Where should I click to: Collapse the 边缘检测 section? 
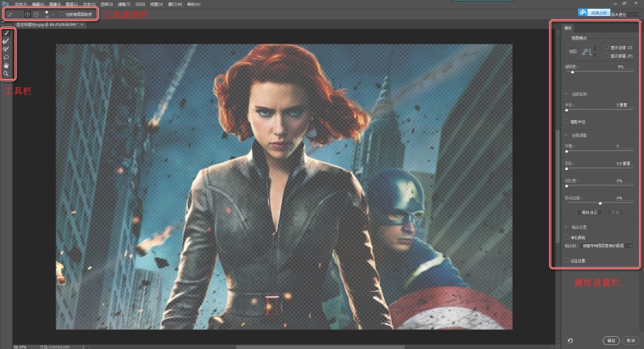tap(566, 94)
